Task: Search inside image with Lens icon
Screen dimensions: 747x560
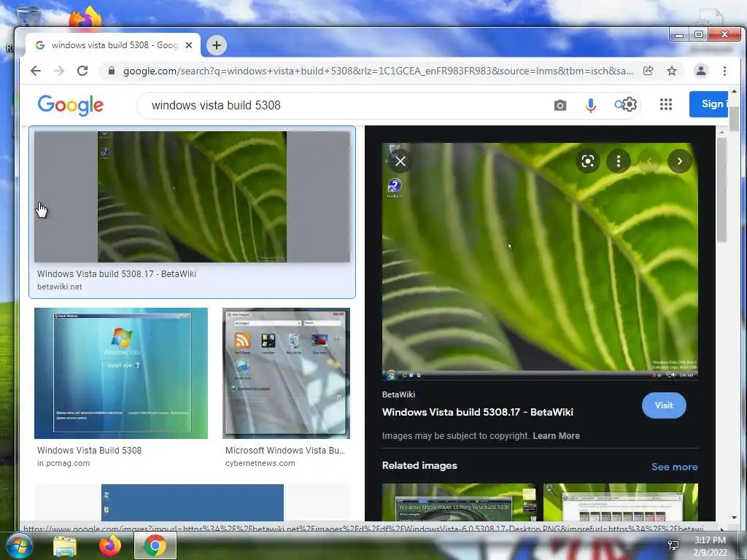Action: pos(588,161)
